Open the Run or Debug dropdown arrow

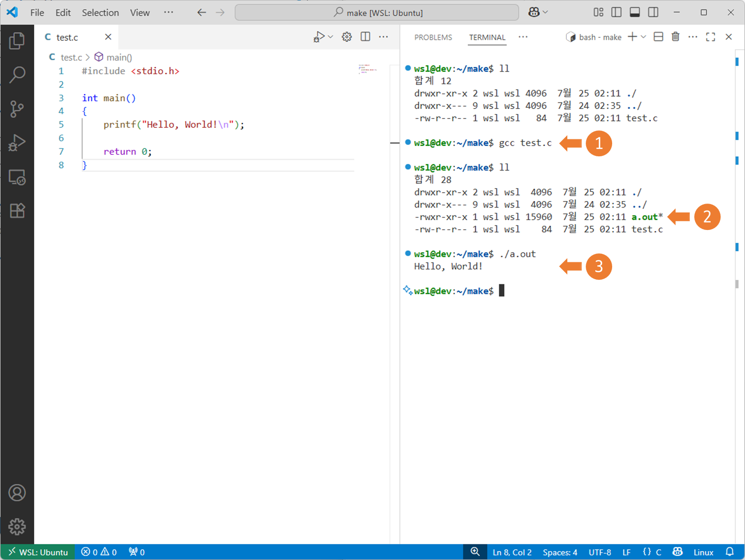point(330,37)
